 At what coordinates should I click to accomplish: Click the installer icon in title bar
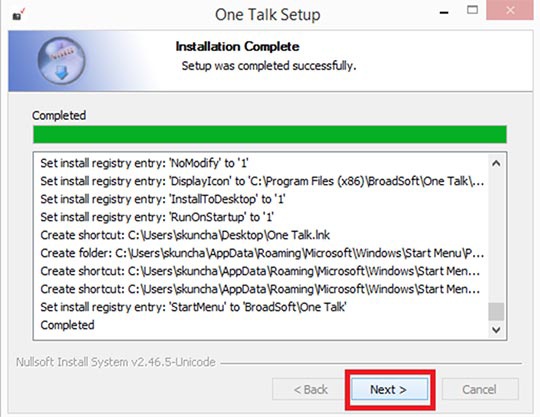pyautogui.click(x=18, y=15)
